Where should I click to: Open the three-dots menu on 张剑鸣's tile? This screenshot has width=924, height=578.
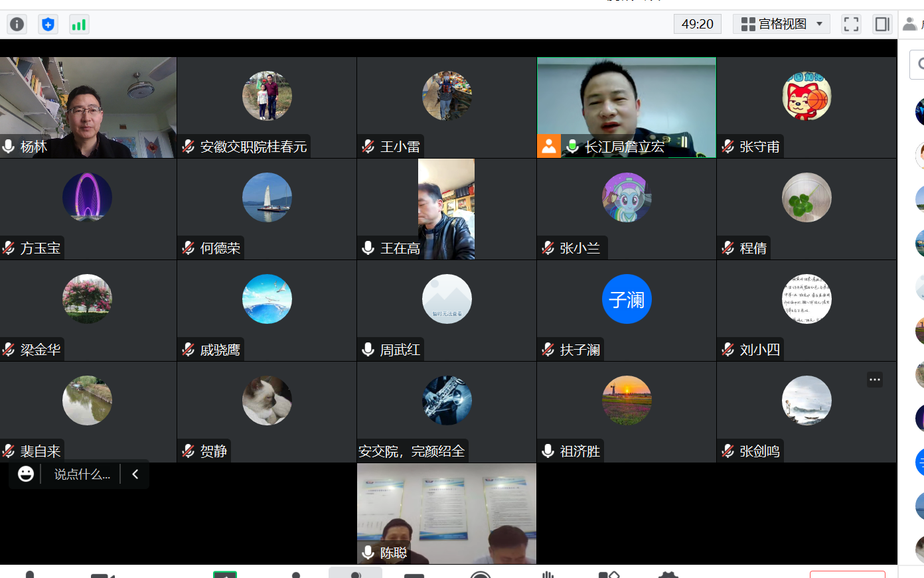[875, 380]
